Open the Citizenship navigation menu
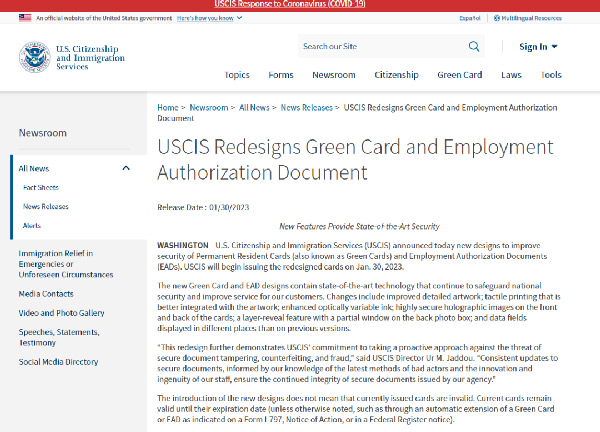600x432 pixels. [x=396, y=75]
